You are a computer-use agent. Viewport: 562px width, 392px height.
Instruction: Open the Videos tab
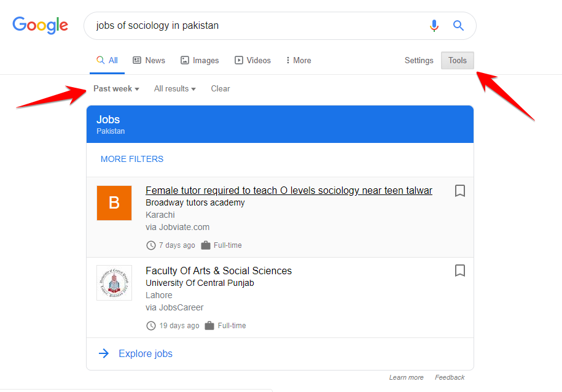pos(252,61)
